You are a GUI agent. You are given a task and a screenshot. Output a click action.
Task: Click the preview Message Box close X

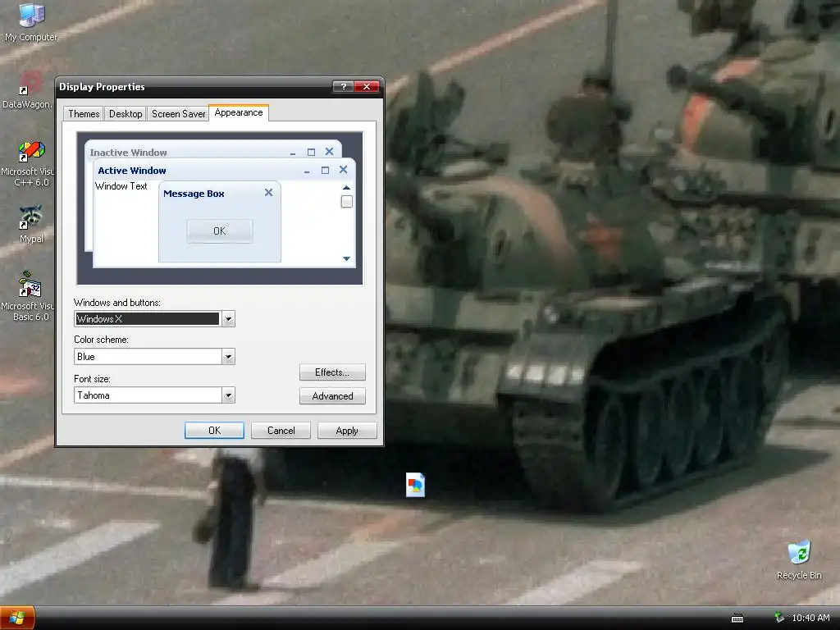[x=268, y=192]
